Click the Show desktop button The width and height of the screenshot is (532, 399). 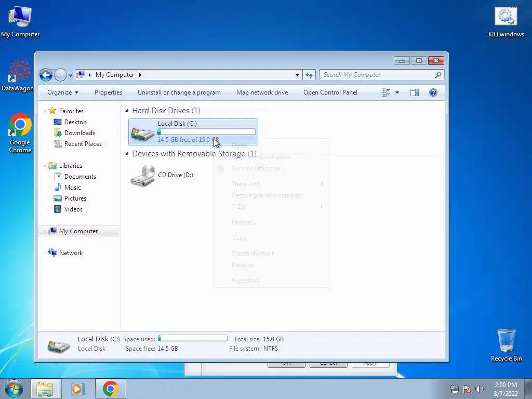pyautogui.click(x=528, y=389)
